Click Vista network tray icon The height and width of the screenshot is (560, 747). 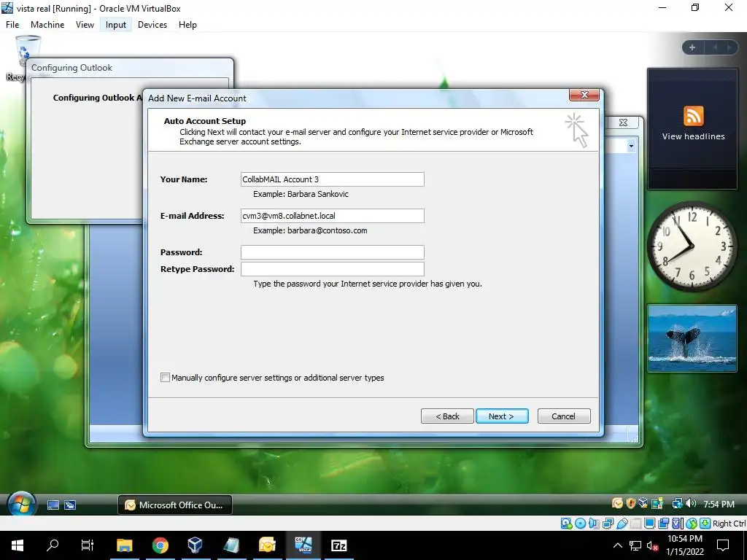coord(678,503)
